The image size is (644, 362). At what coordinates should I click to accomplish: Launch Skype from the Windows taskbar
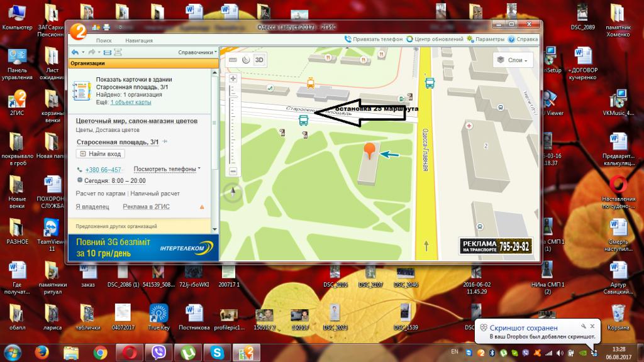pos(218,353)
